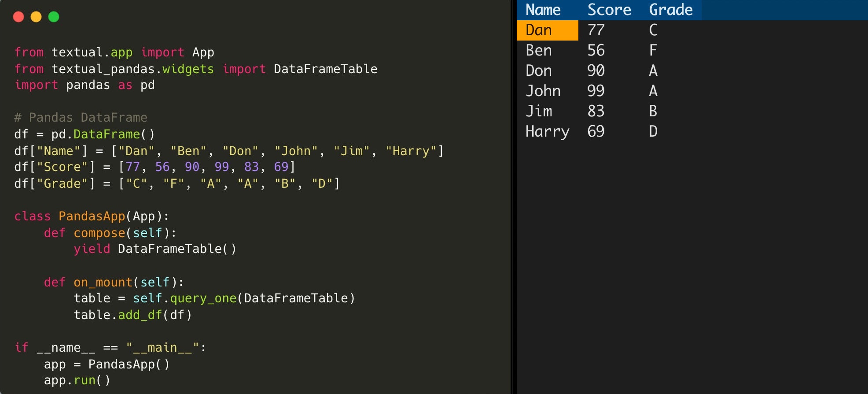Select the Harry name cell

(x=547, y=131)
